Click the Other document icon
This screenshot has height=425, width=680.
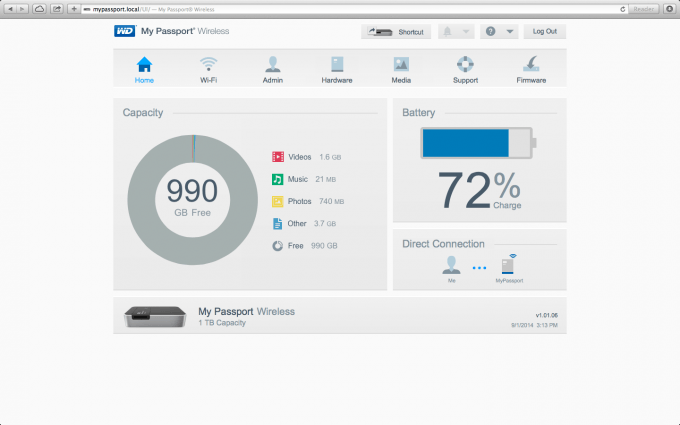(x=278, y=224)
